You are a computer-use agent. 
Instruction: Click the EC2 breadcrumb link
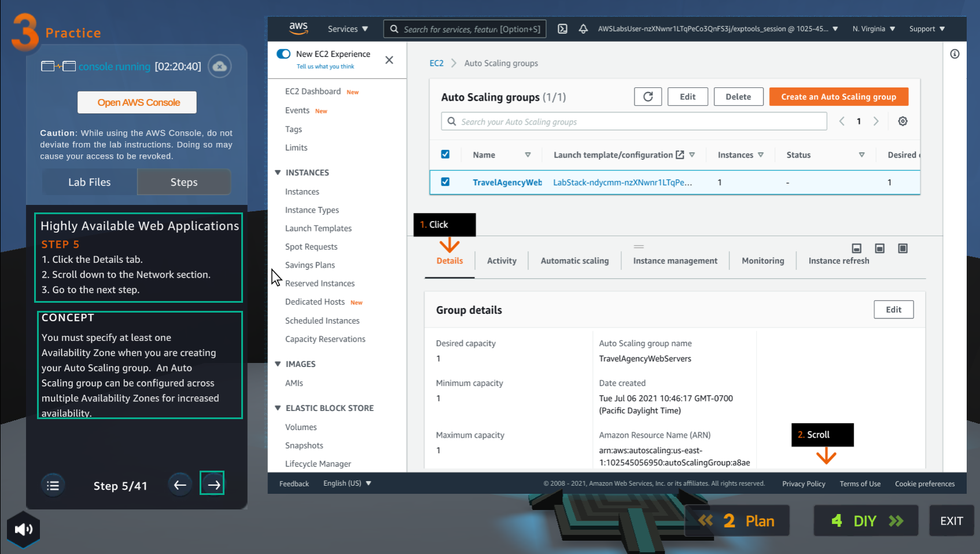(x=436, y=63)
